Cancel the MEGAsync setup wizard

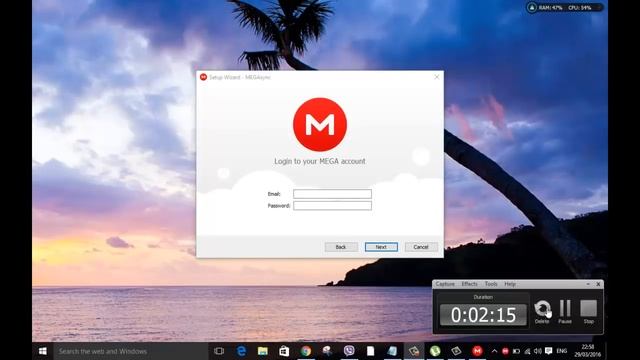(421, 247)
